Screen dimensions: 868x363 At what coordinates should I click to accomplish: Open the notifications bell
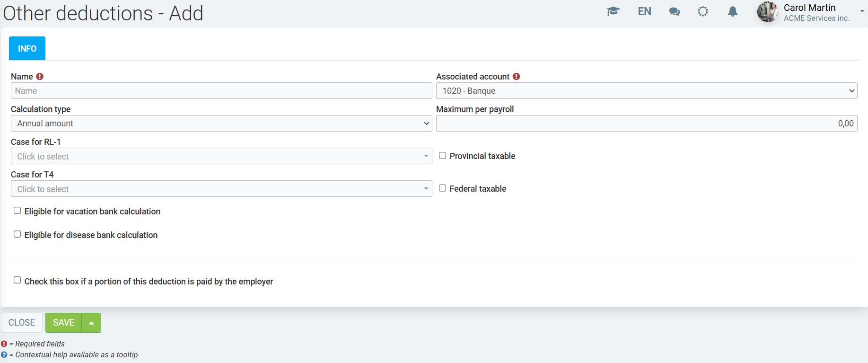[x=732, y=11]
